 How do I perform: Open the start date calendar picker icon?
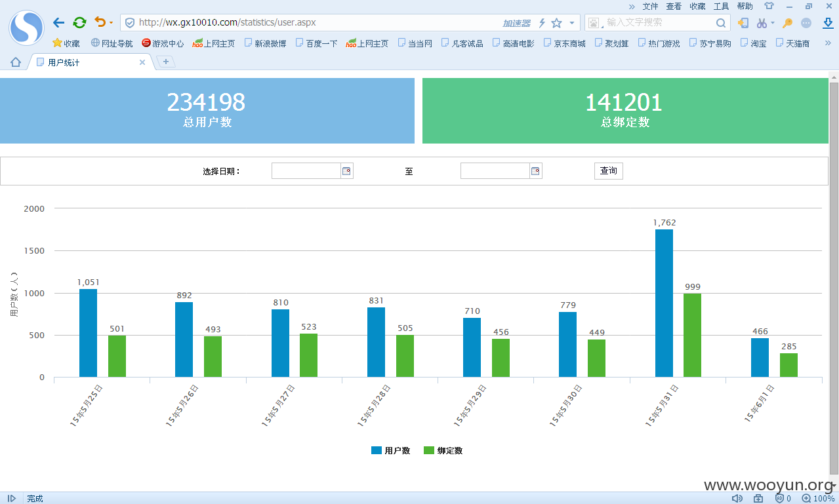point(347,171)
